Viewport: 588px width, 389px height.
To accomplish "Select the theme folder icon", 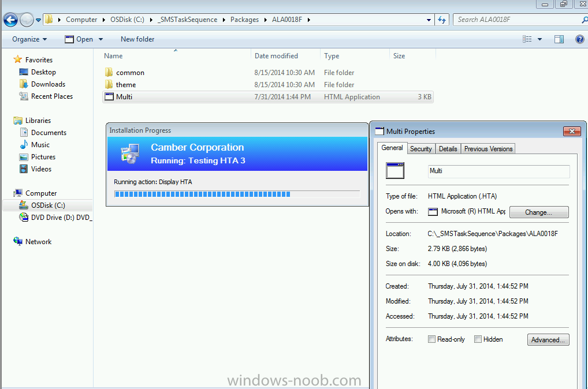I will 109,84.
